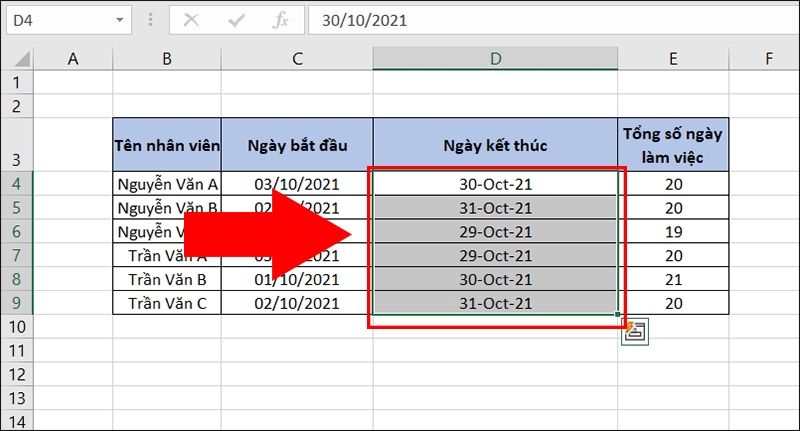The image size is (800, 431).
Task: Select column D header
Action: (495, 59)
